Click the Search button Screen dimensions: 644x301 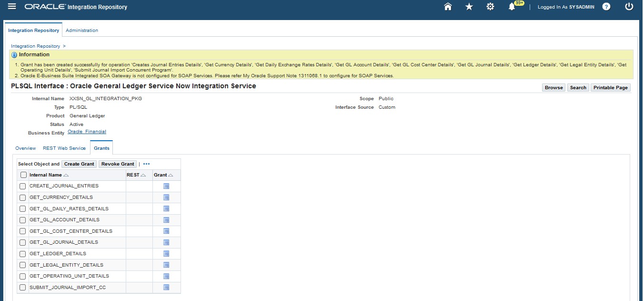(578, 88)
